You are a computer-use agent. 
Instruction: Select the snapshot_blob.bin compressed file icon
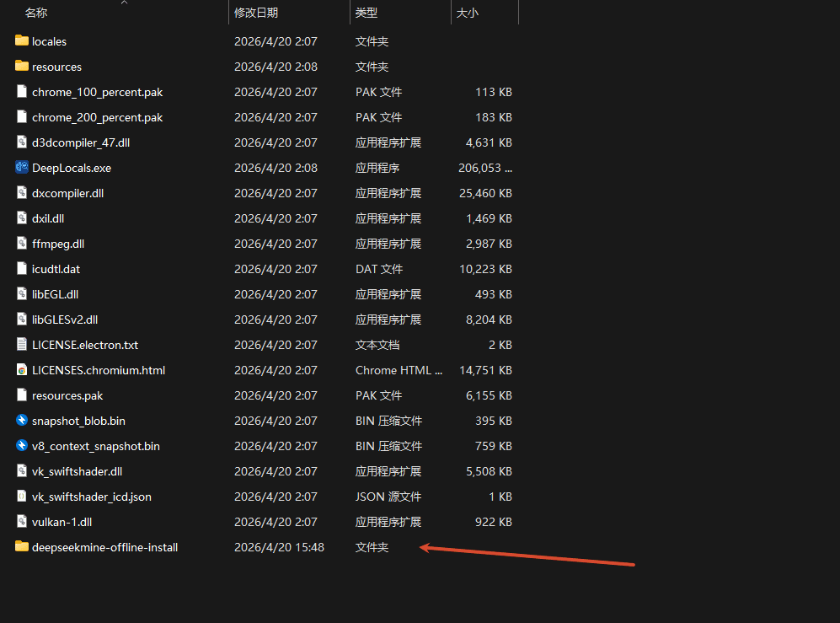coord(21,420)
